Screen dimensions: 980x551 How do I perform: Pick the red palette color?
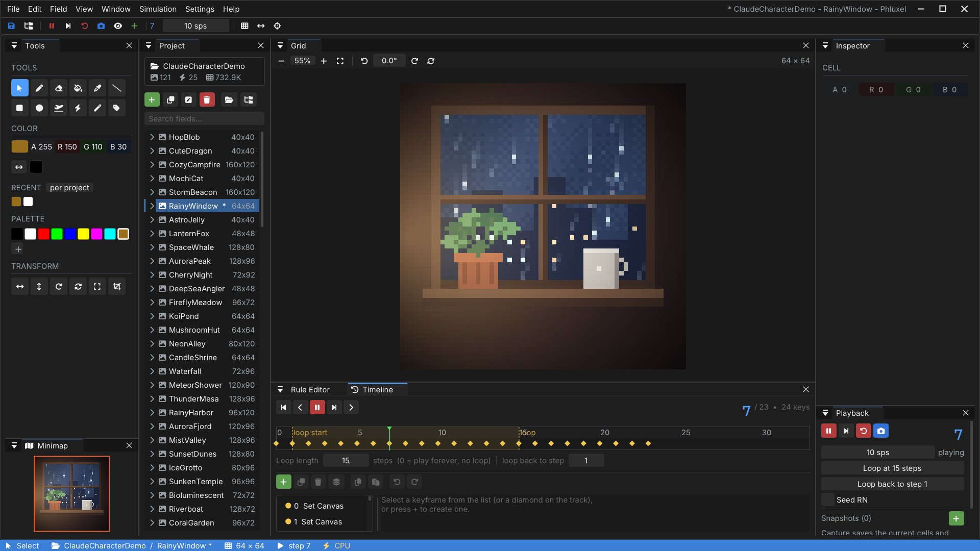click(x=43, y=234)
